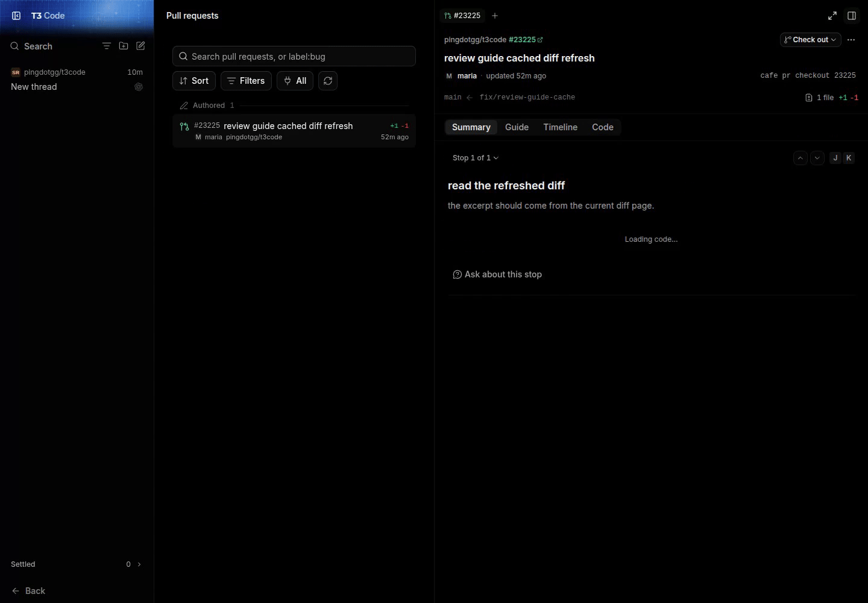Focus the Search pull requests field
The height and width of the screenshot is (603, 868).
click(x=294, y=56)
